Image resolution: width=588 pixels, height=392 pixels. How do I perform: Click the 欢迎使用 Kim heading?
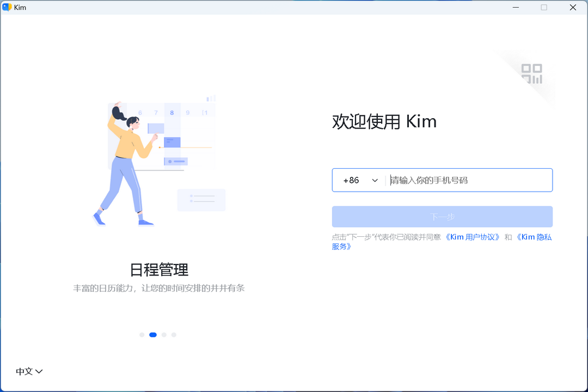coord(384,121)
